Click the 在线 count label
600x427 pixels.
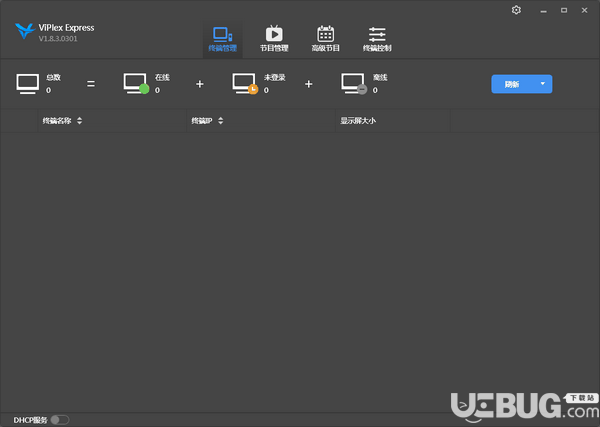click(157, 90)
